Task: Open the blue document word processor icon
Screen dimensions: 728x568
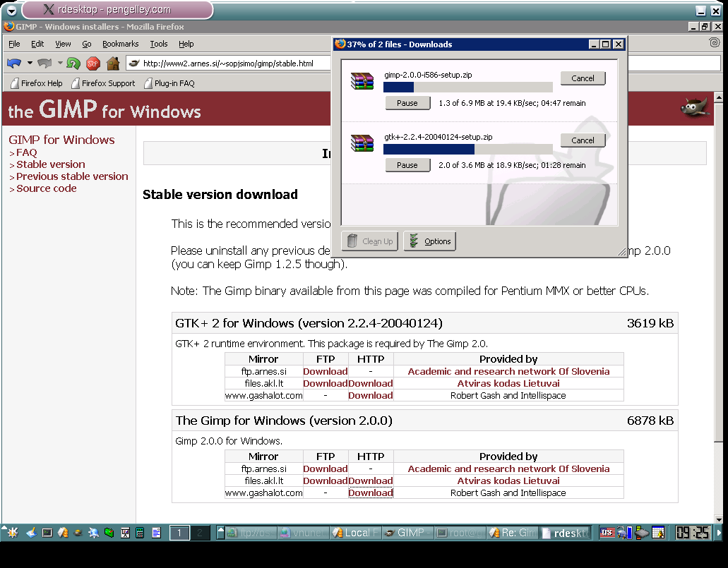Action: point(157,533)
